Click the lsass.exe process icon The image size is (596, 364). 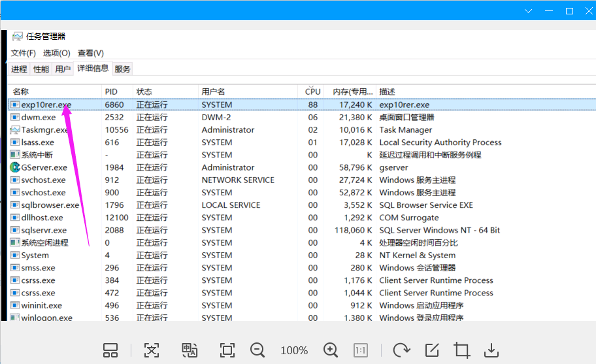pos(15,142)
